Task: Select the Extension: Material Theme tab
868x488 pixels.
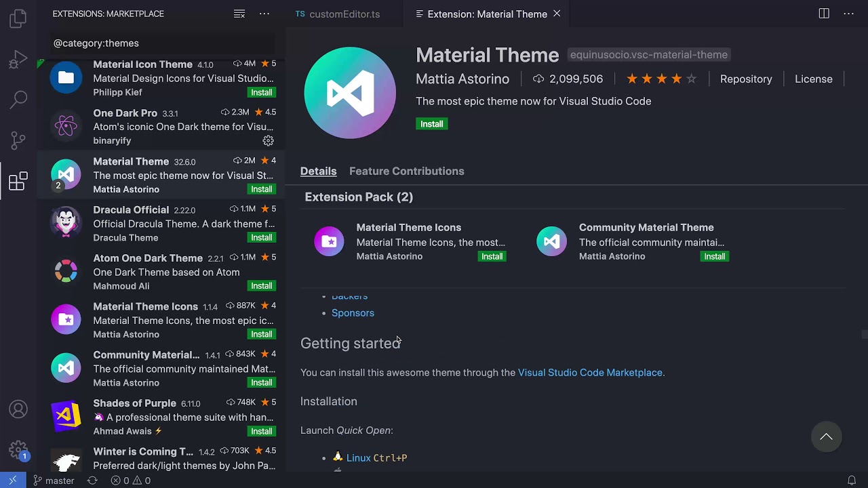Action: (x=488, y=14)
